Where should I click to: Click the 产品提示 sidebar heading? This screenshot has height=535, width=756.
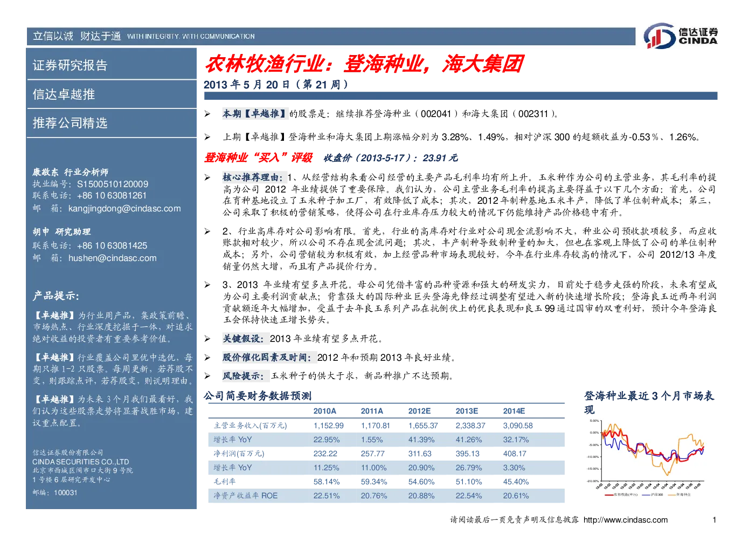tap(56, 296)
